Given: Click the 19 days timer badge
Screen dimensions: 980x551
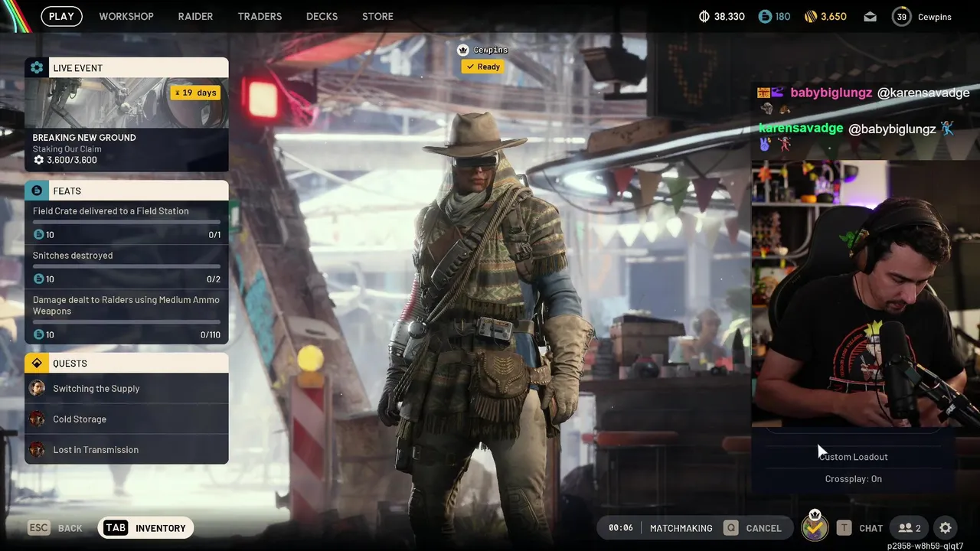Looking at the screenshot, I should tap(196, 93).
